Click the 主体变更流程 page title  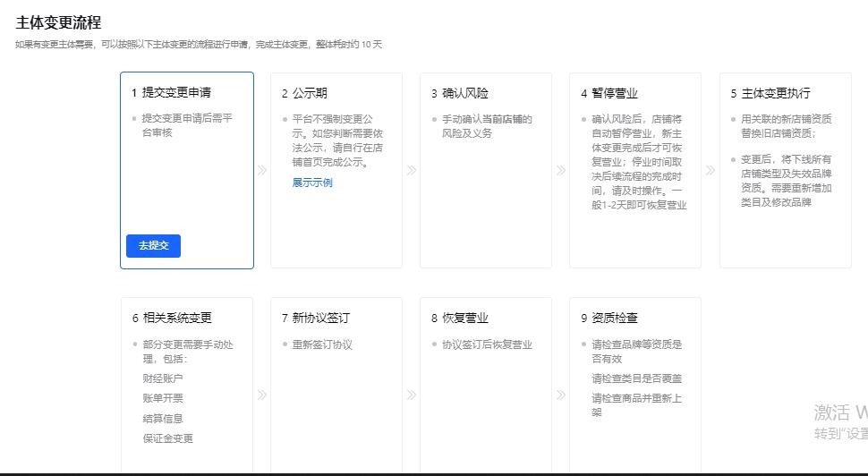[x=59, y=22]
